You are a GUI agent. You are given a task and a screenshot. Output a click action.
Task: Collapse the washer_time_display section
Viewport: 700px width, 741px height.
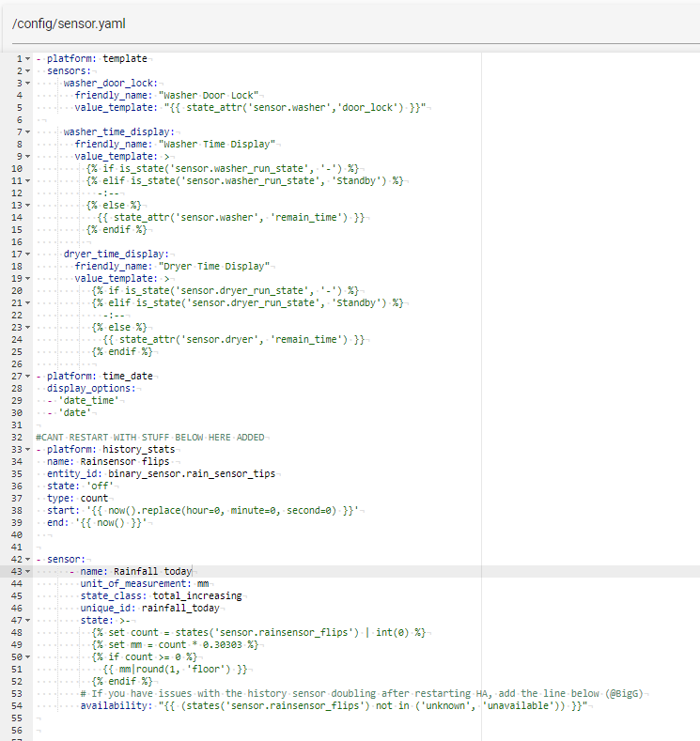coord(27,131)
